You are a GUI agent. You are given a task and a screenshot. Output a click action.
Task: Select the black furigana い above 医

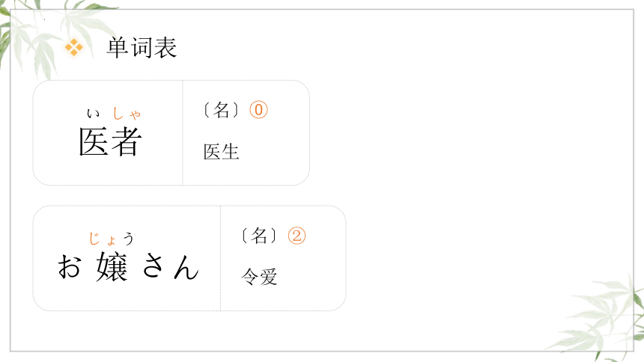94,113
